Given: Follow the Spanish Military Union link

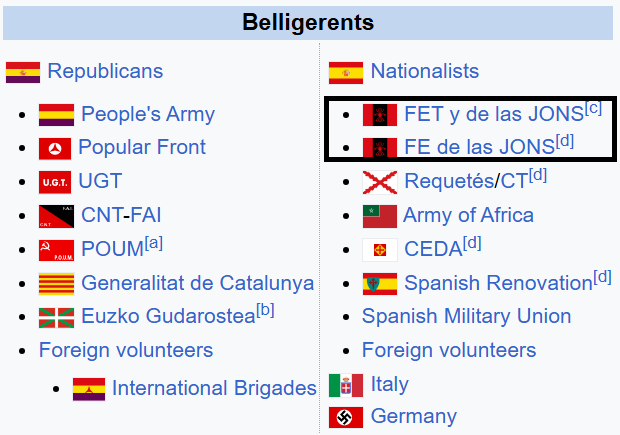Looking at the screenshot, I should 466,317.
